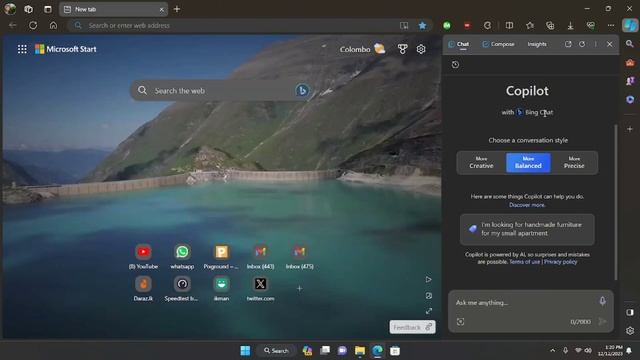This screenshot has height=360, width=640.
Task: Open the Collections toolbar icon
Action: 550,25
